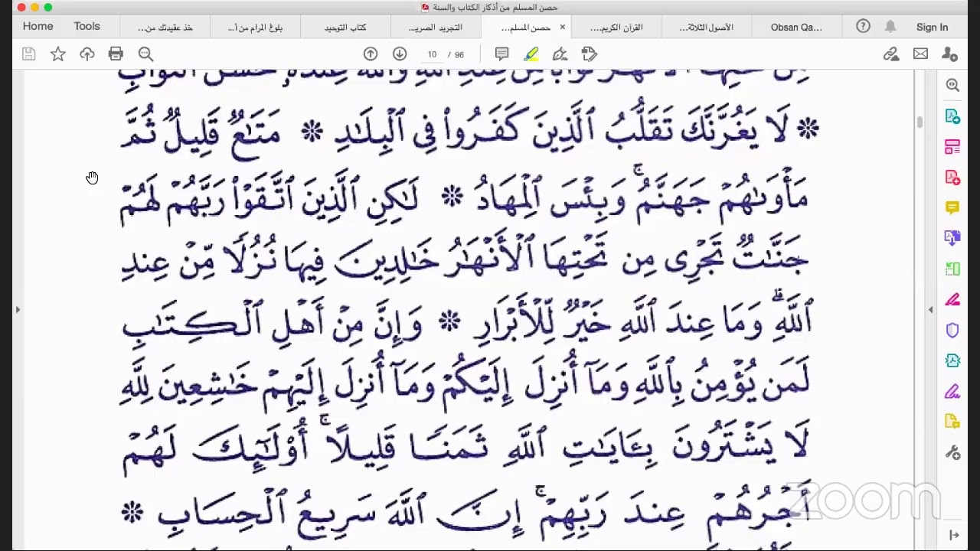
Task: Open Combine Files in the right pane
Action: click(952, 238)
